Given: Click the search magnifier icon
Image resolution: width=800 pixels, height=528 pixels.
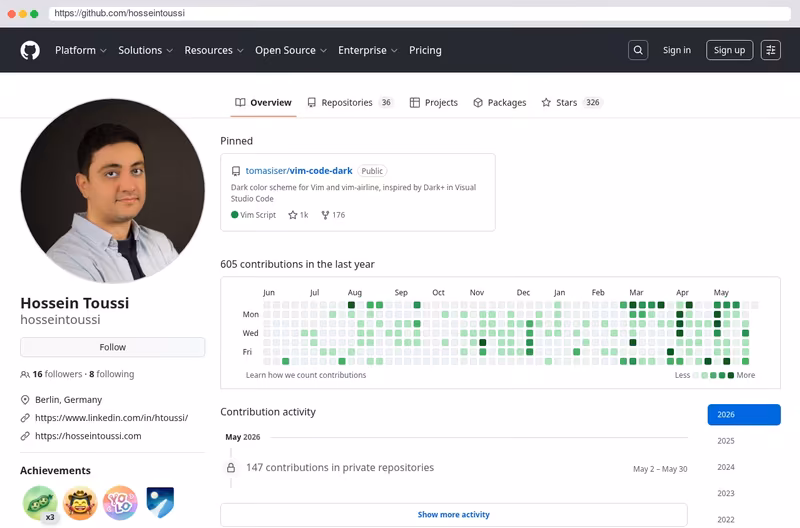Looking at the screenshot, I should (x=638, y=50).
